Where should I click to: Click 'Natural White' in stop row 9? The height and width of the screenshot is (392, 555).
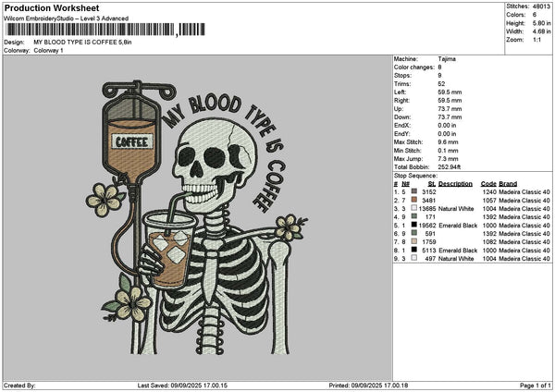click(x=456, y=259)
